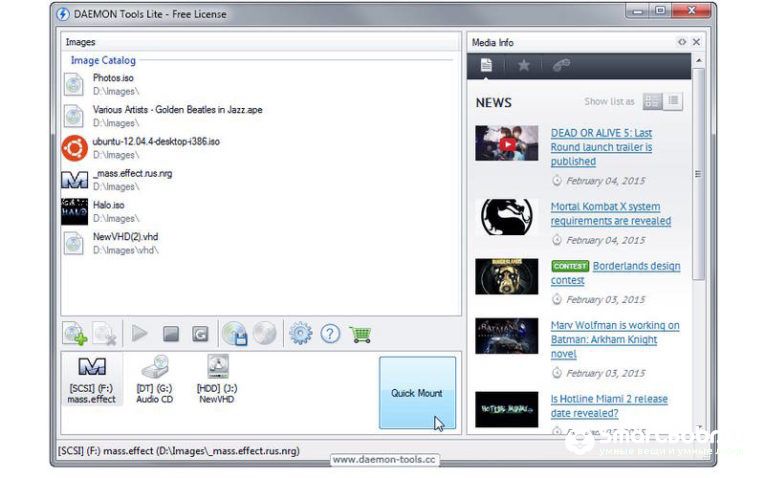This screenshot has height=478, width=765.
Task: Open Help with the question mark icon
Action: click(x=330, y=334)
